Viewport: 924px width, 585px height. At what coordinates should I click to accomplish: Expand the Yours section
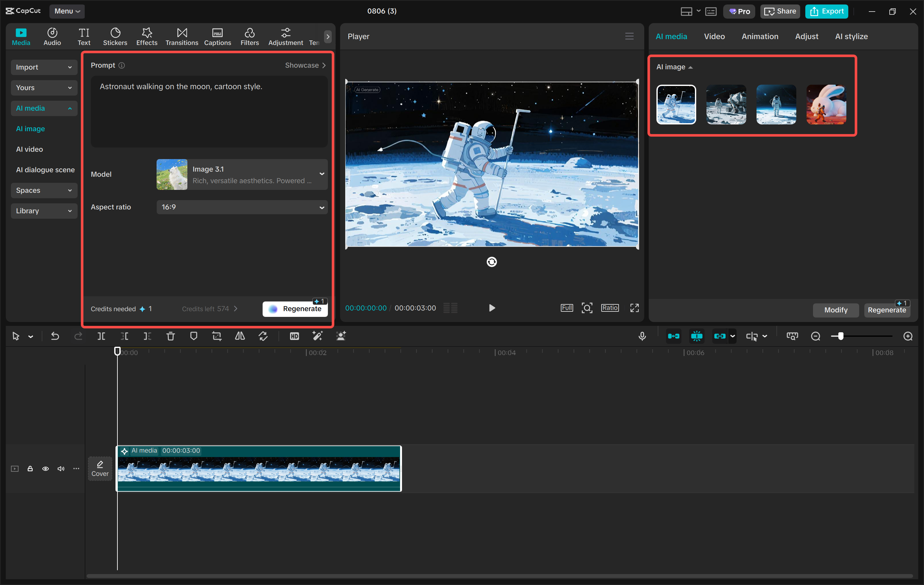click(44, 88)
